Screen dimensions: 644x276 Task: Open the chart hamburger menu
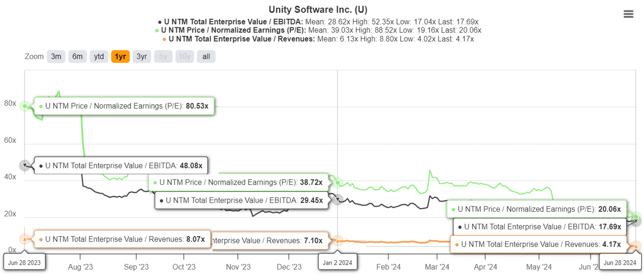(x=628, y=14)
